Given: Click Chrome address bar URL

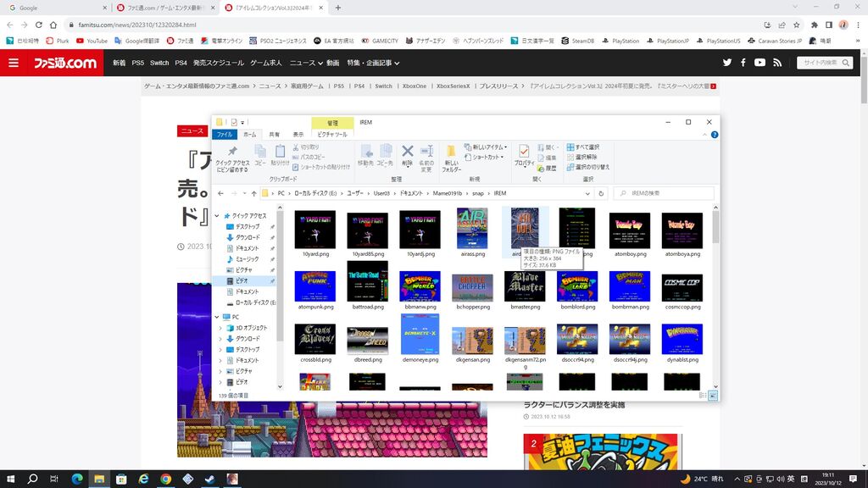Looking at the screenshot, I should coord(137,25).
